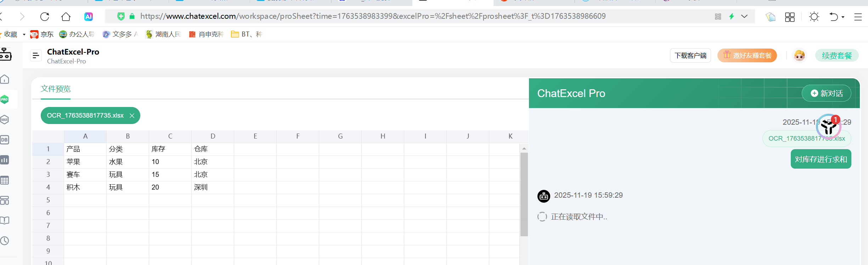This screenshot has width=868, height=265.
Task: Click the robot logo icon in sidebar
Action: (x=5, y=54)
